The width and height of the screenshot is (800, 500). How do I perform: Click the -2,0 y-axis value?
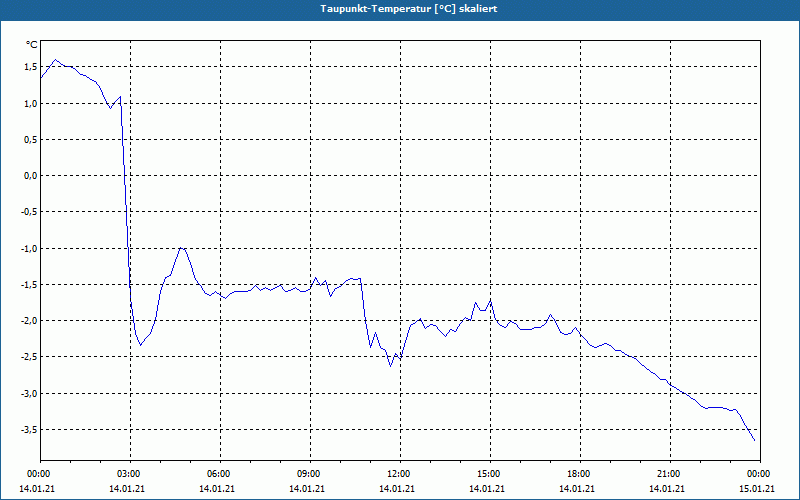coord(28,321)
